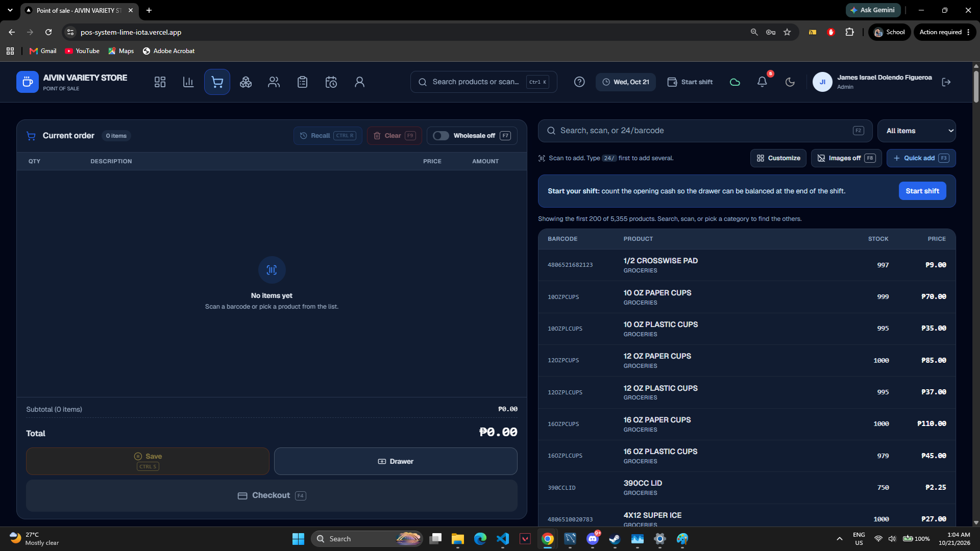Click the AIVIN VARIETY STORE logo icon
980x551 pixels.
(x=28, y=82)
